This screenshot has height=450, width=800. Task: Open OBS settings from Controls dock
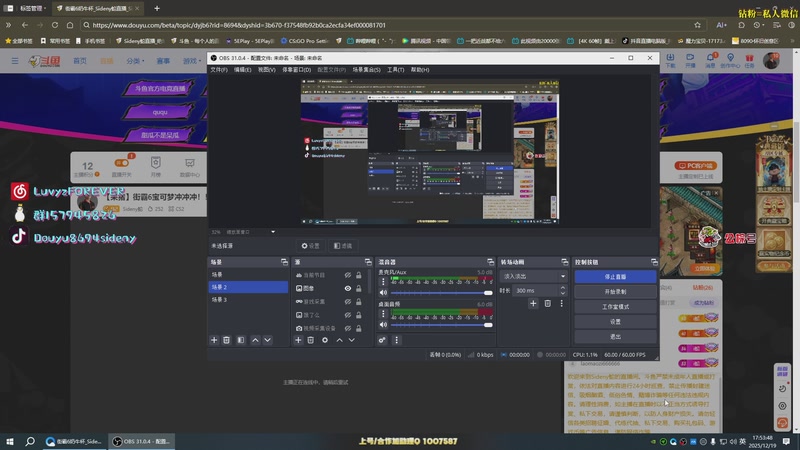(615, 322)
